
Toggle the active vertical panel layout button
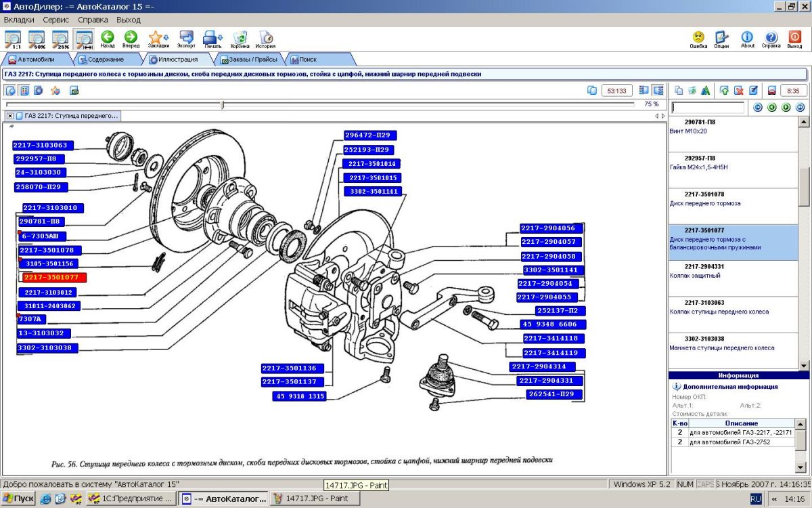click(657, 90)
